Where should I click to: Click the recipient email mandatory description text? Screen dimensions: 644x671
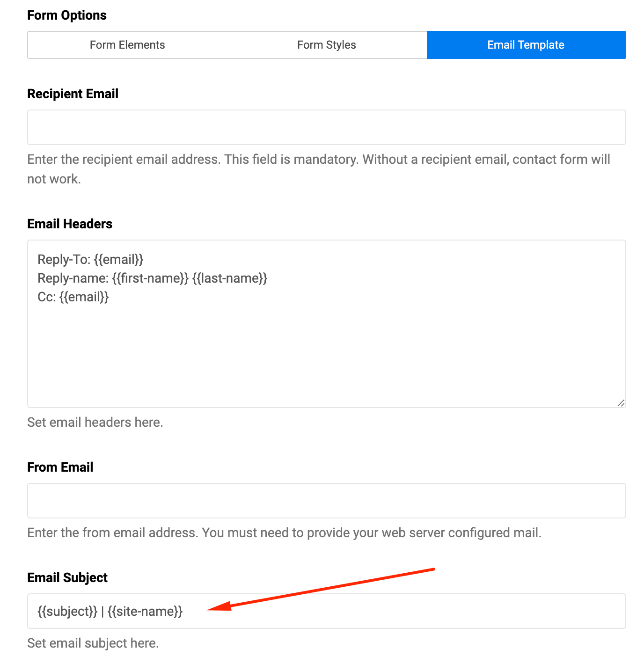pos(318,160)
